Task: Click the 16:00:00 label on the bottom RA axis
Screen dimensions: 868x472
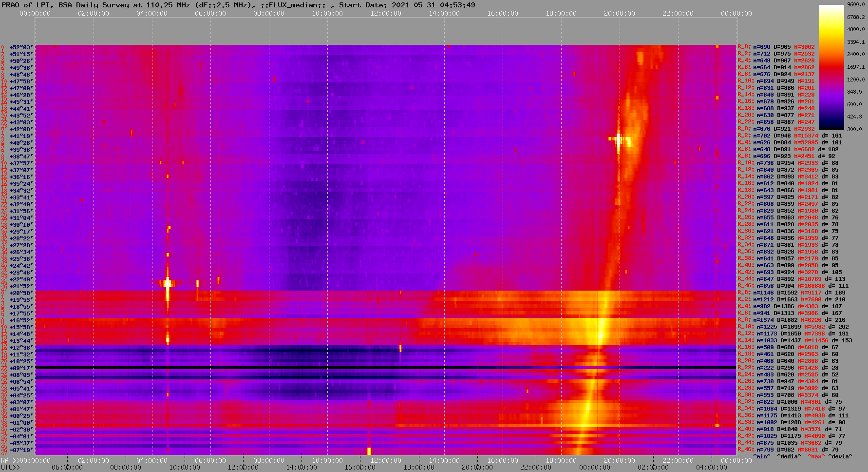Action: coord(503,461)
